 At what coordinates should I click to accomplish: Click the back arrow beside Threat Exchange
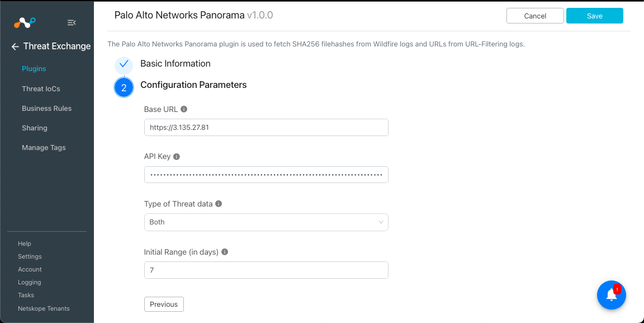[15, 46]
